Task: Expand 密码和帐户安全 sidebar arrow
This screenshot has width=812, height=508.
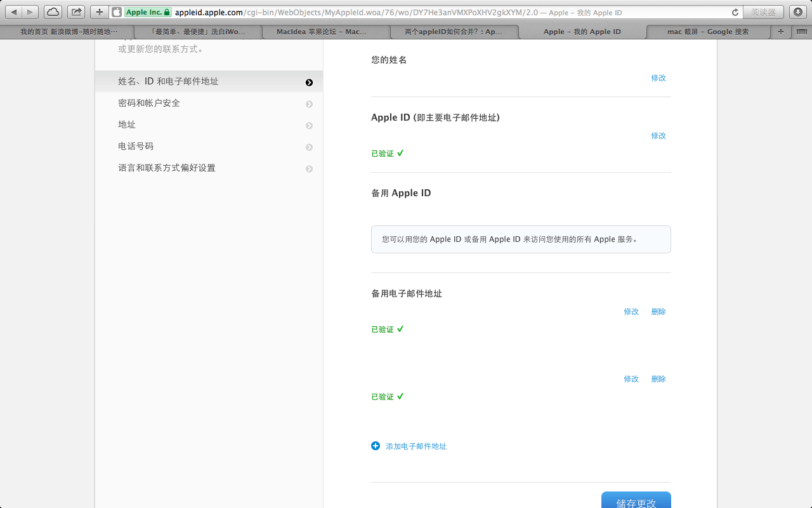Action: 309,104
